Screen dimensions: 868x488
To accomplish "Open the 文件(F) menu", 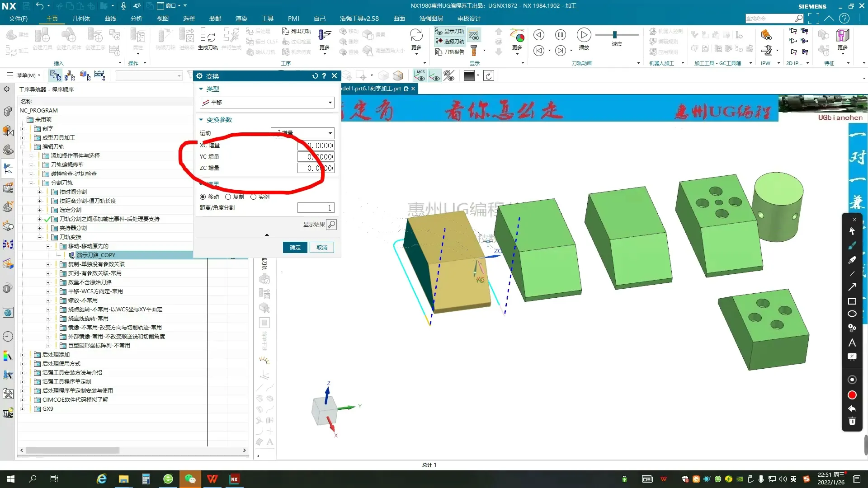I will 18,19.
